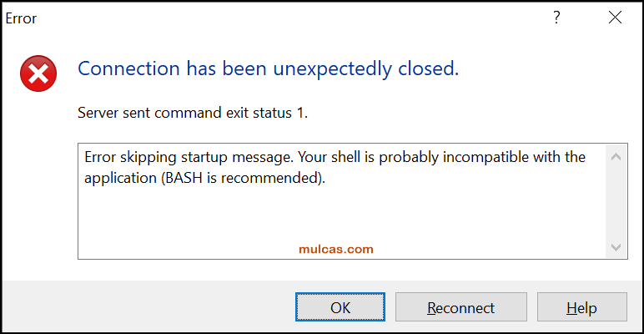
Task: Open Help from the dialog button
Action: (x=581, y=308)
